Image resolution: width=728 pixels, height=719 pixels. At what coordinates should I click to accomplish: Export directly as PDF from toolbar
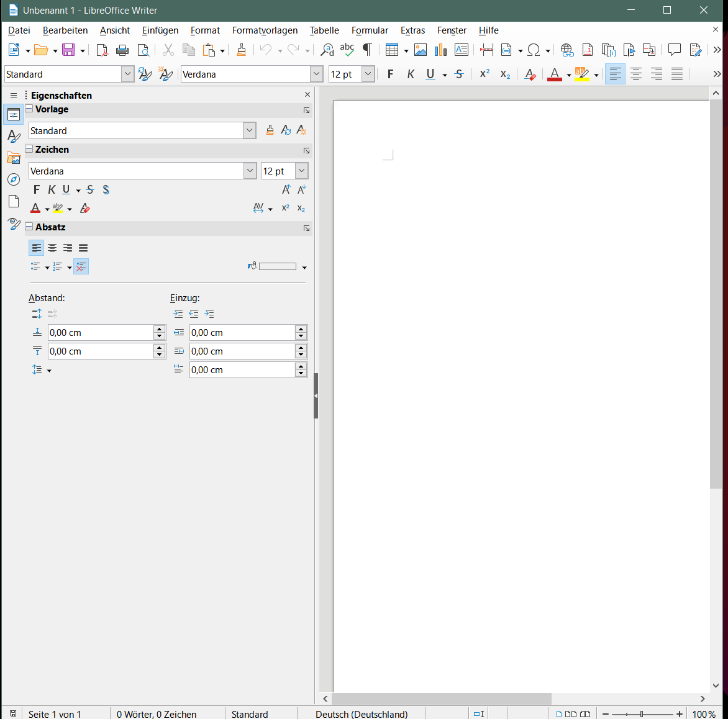tap(102, 50)
